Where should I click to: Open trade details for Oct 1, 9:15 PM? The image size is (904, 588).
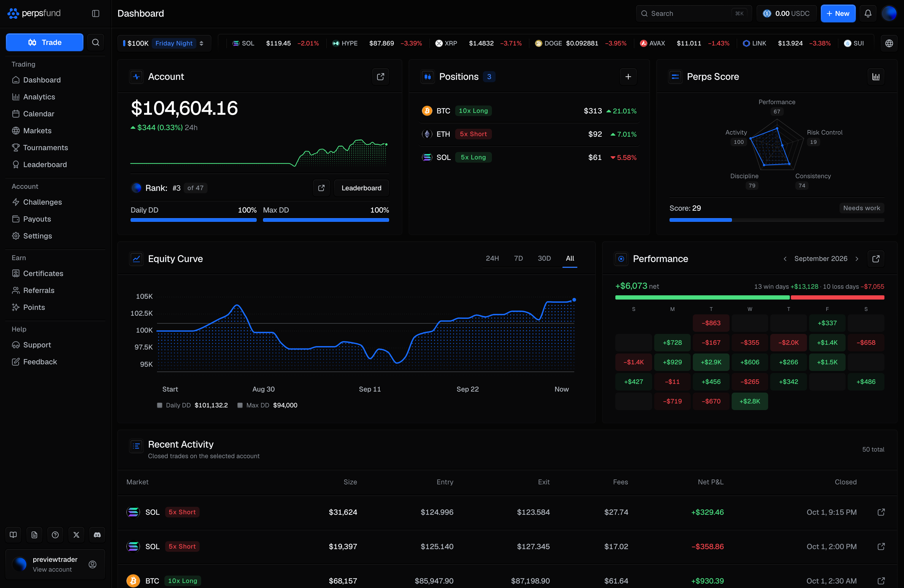(x=881, y=512)
